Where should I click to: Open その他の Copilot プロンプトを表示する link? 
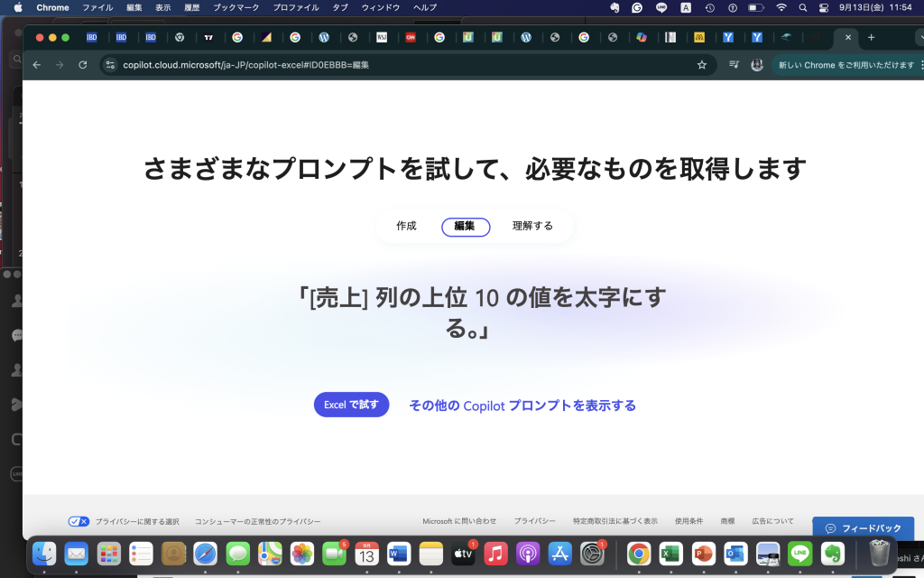(x=522, y=406)
